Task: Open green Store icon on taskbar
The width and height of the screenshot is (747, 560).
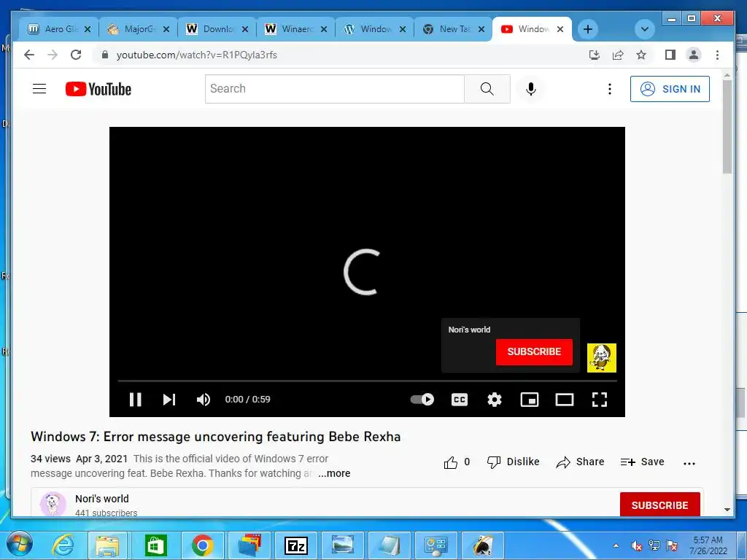Action: pos(155,545)
